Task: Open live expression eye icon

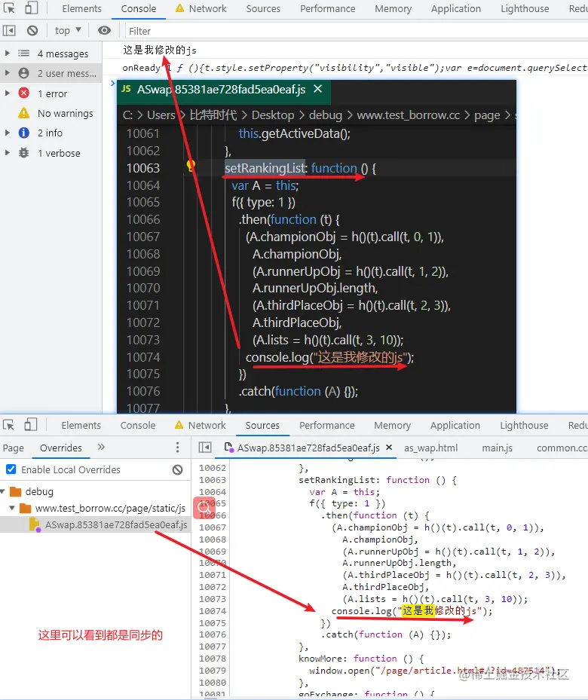Action: (104, 30)
